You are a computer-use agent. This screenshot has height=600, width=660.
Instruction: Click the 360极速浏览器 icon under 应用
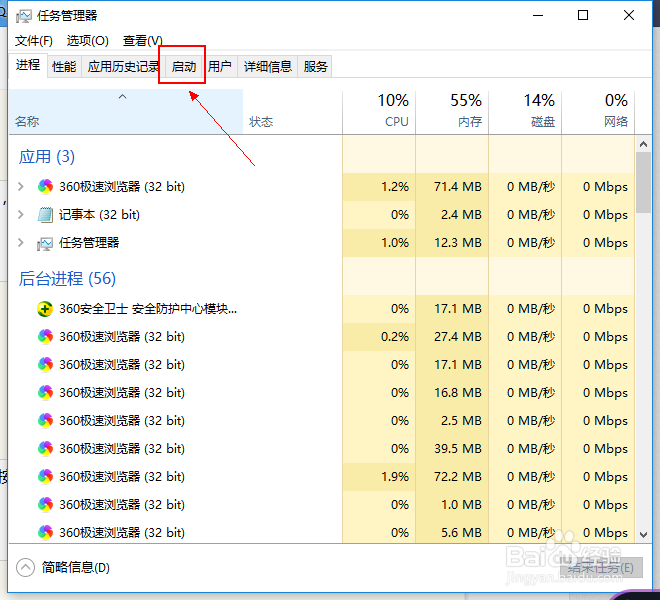[45, 187]
